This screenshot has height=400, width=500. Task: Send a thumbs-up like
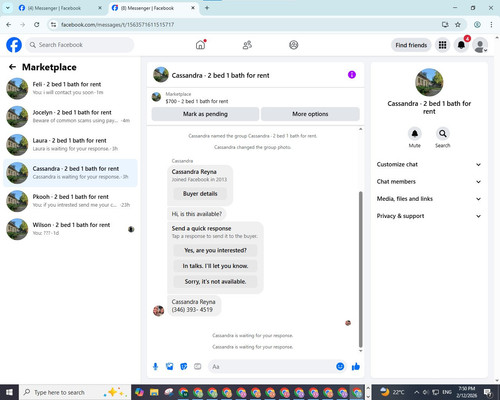pos(356,367)
